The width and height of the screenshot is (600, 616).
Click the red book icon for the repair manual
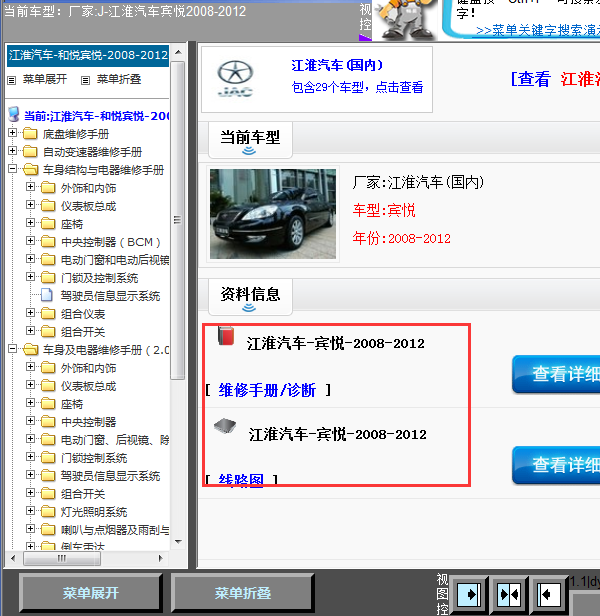tap(226, 336)
